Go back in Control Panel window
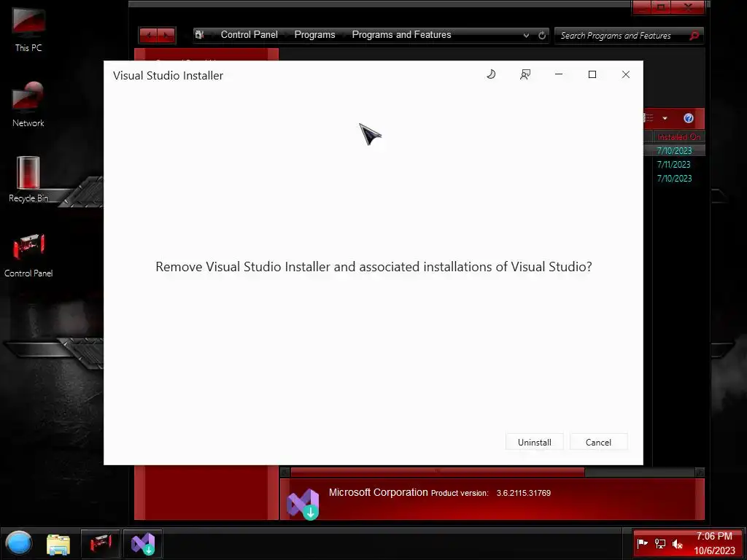Image resolution: width=747 pixels, height=560 pixels. (x=149, y=35)
